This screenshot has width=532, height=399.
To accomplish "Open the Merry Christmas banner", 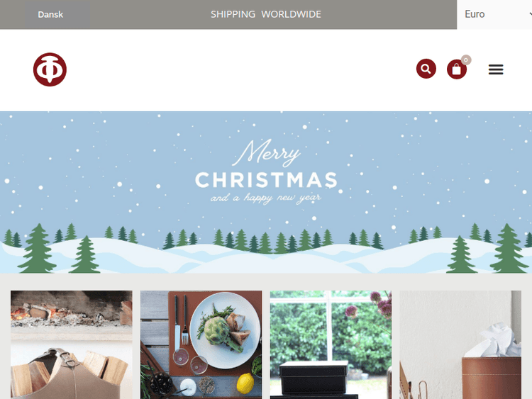I will coord(266,192).
